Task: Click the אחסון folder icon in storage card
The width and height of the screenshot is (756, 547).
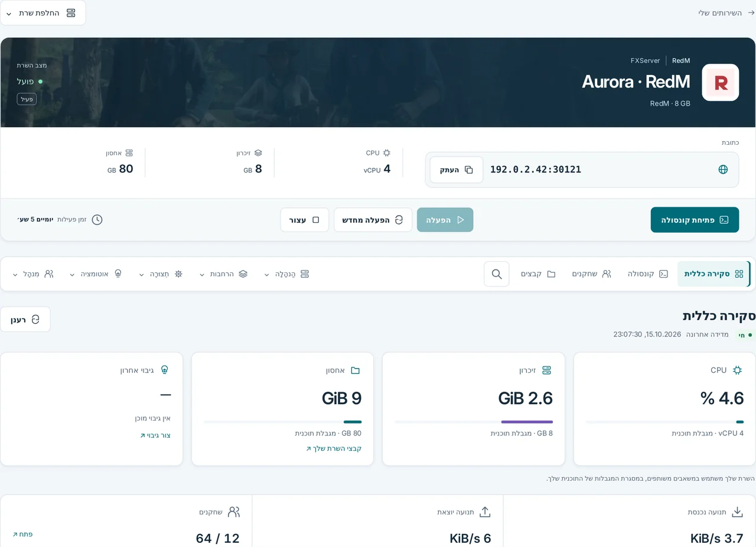Action: [356, 370]
